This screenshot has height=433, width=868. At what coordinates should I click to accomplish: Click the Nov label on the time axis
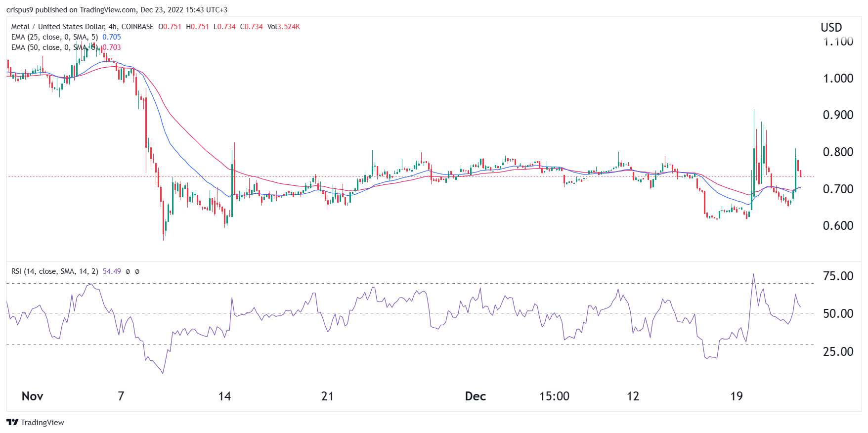tap(33, 396)
